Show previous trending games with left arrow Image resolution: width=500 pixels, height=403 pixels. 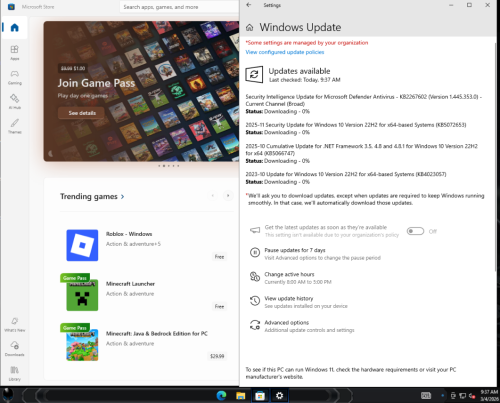(213, 195)
